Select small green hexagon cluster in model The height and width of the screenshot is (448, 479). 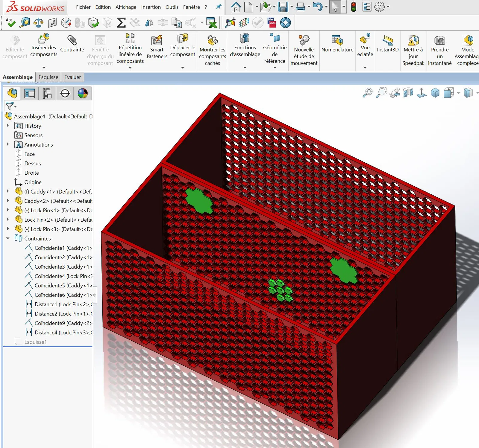[x=281, y=290]
